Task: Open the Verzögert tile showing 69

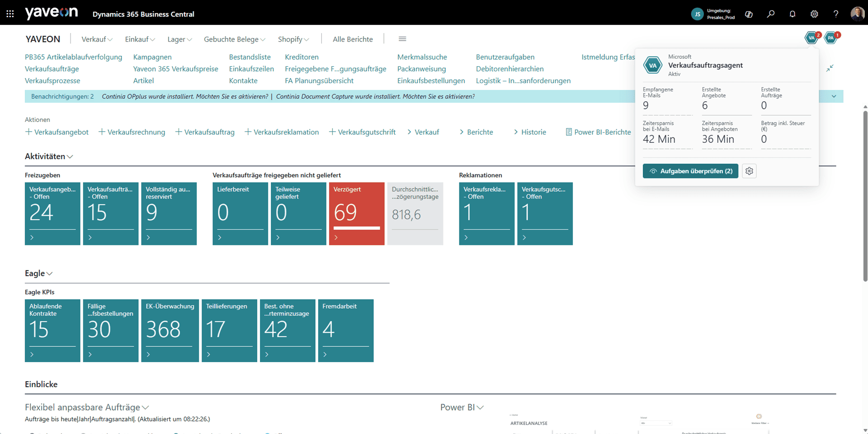Action: [357, 213]
